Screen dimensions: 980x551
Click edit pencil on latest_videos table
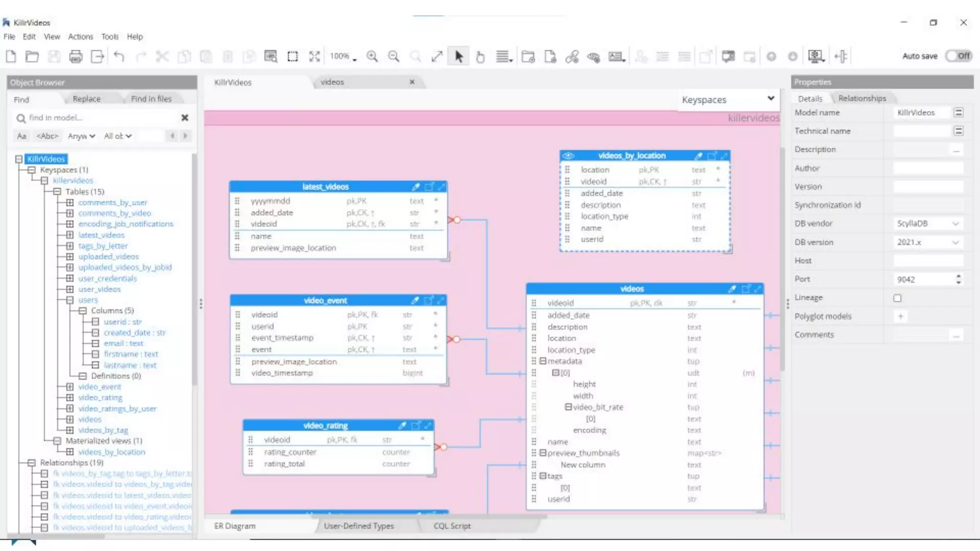415,187
